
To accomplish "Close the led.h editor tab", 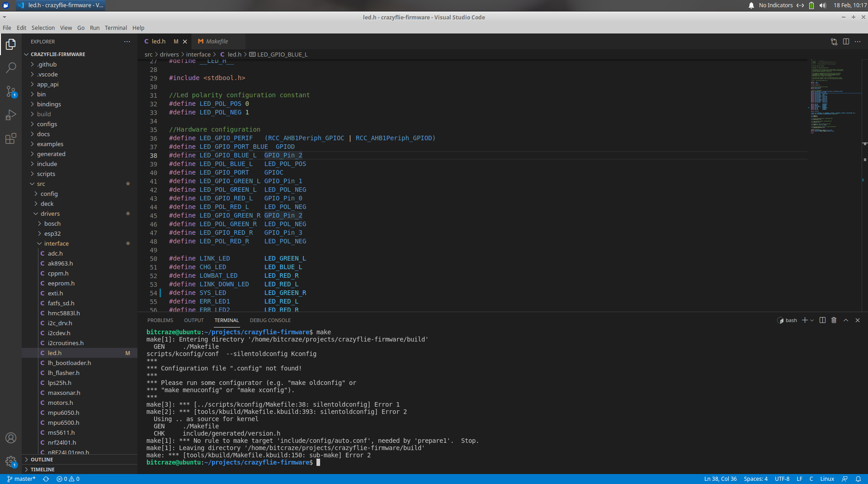I will 185,42.
